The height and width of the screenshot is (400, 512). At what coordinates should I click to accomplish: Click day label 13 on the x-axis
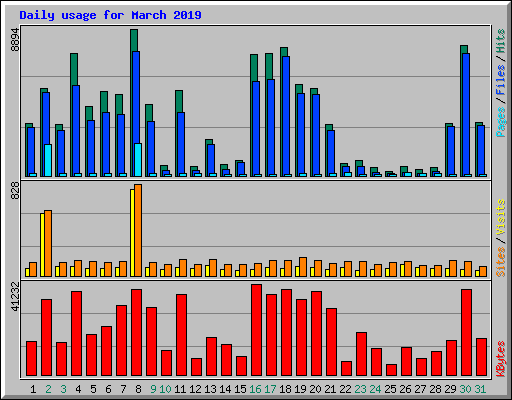tap(210, 389)
